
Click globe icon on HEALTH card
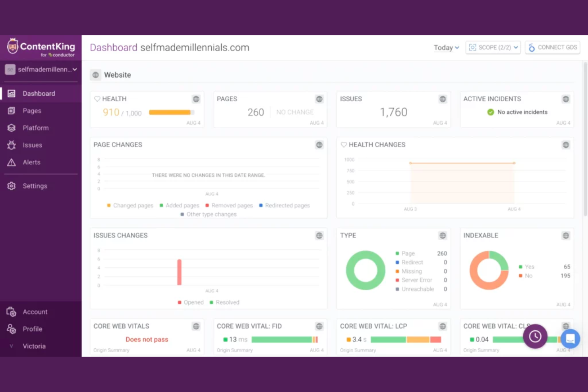[x=196, y=99]
